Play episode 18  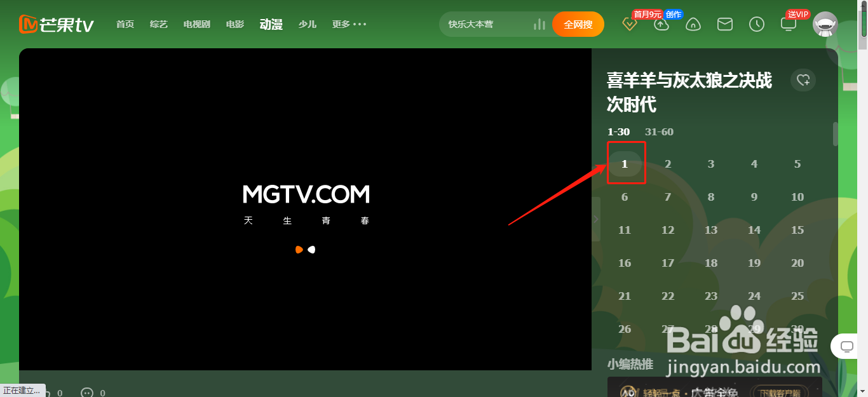711,263
